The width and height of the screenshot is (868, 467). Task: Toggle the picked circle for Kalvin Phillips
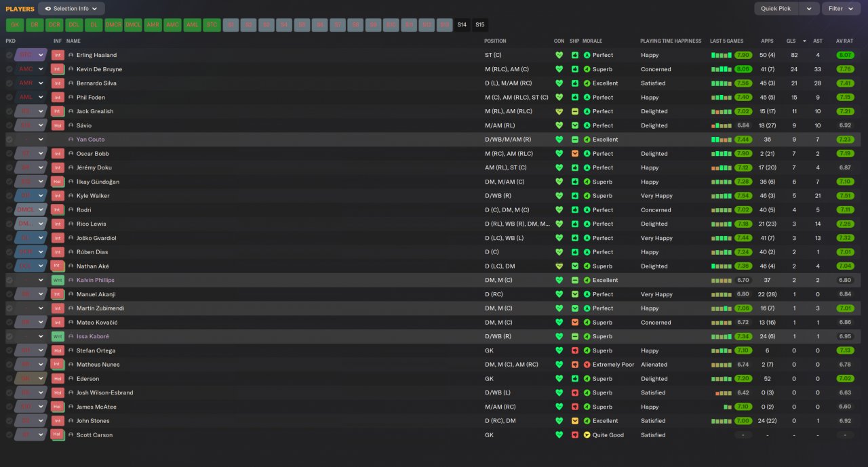coord(9,280)
